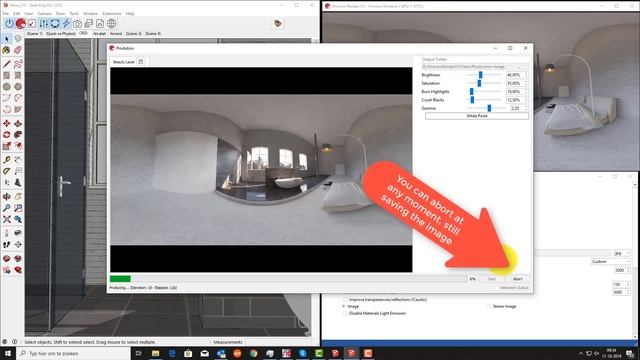Click the White Reset button
Viewport: 640px width, 360px height.
[477, 116]
